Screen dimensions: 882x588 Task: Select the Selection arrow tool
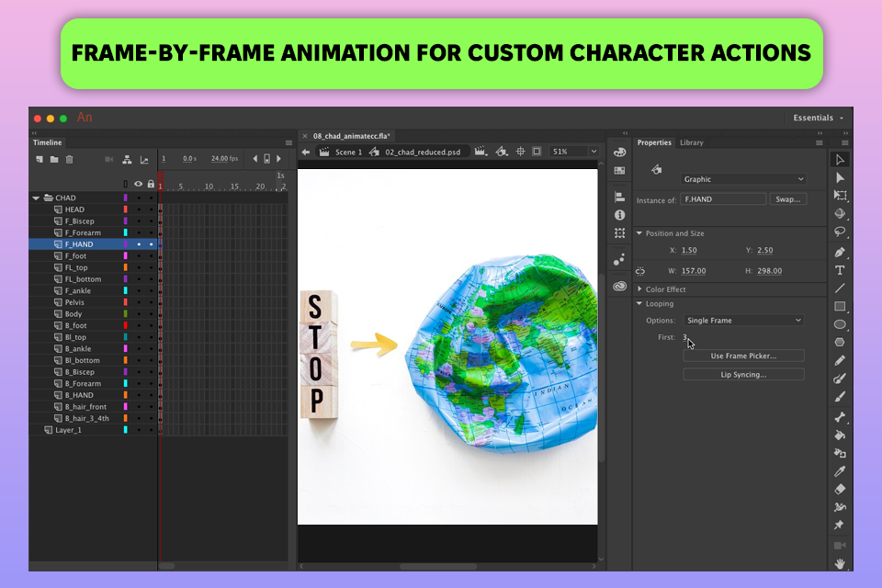(840, 160)
